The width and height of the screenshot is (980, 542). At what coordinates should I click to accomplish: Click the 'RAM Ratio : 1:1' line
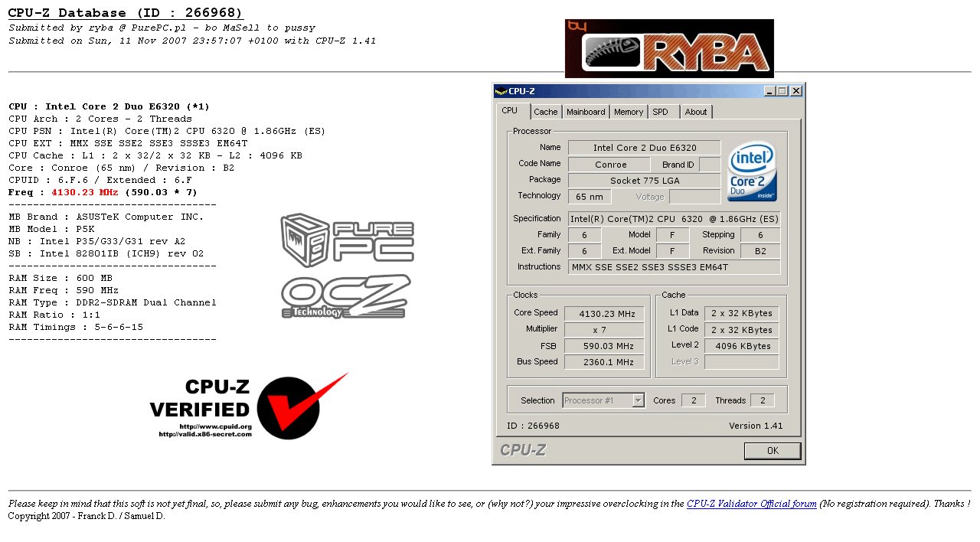(54, 315)
